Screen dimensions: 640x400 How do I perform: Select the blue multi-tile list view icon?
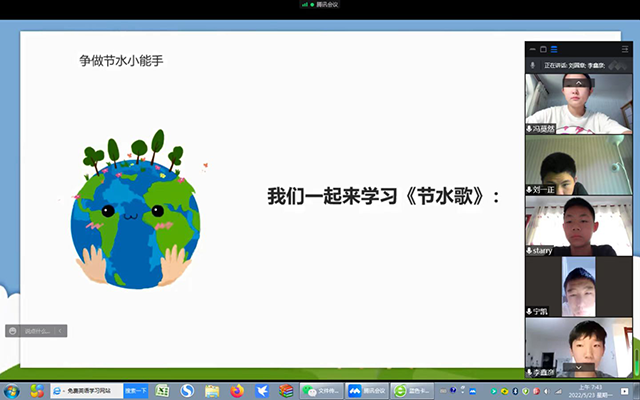[554, 49]
